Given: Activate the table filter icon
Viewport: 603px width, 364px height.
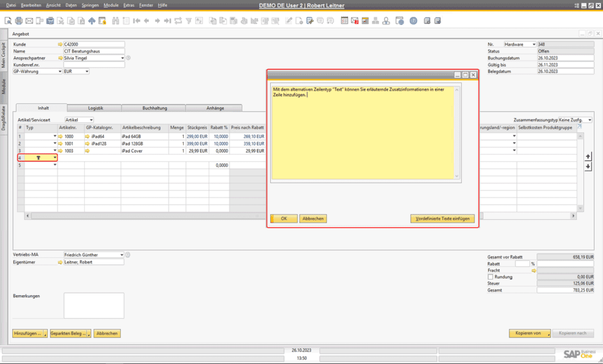Looking at the screenshot, I should coord(190,20).
